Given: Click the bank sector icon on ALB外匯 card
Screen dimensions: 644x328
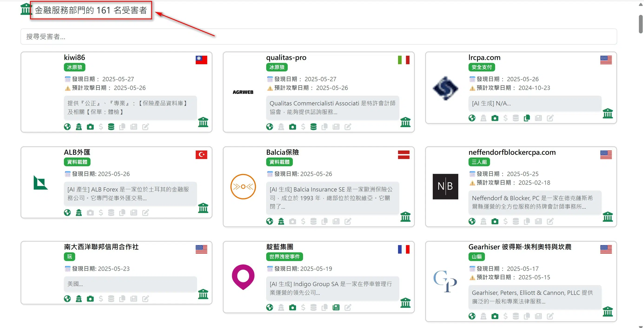Looking at the screenshot, I should tap(203, 208).
